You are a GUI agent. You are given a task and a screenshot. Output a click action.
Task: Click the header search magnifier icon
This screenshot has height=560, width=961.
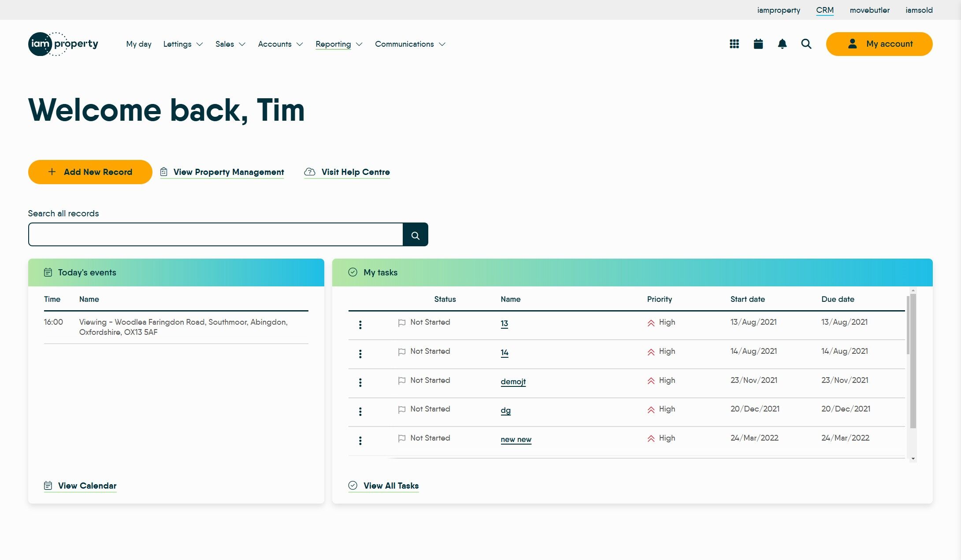click(806, 44)
